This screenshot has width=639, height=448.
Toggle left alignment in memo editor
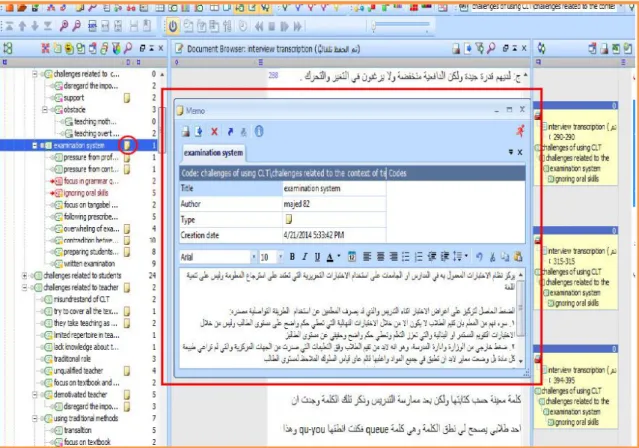point(367,257)
